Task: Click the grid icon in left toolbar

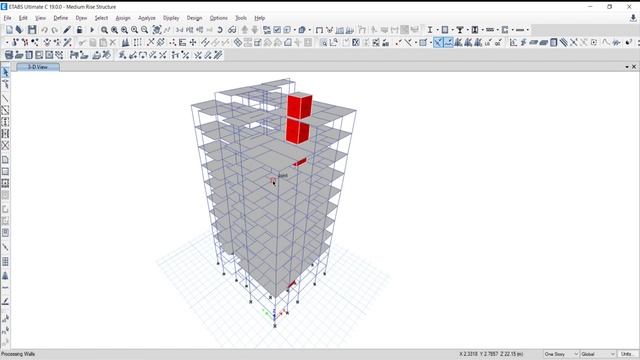Action: click(x=5, y=261)
